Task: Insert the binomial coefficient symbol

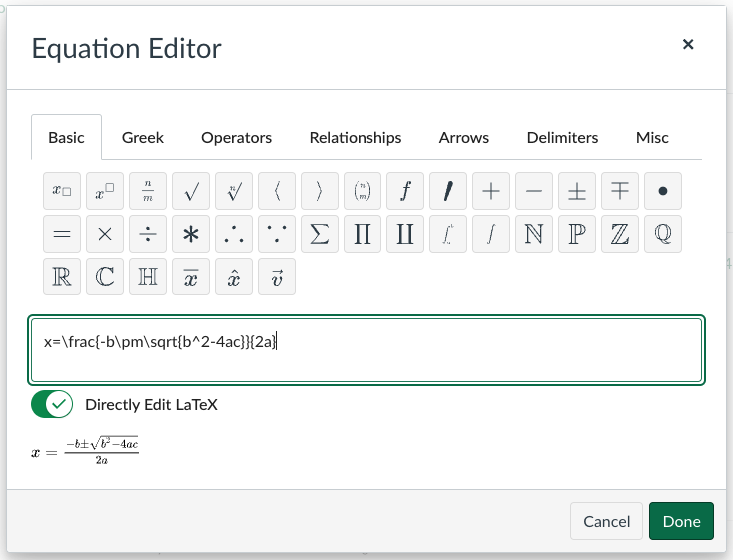Action: click(363, 191)
